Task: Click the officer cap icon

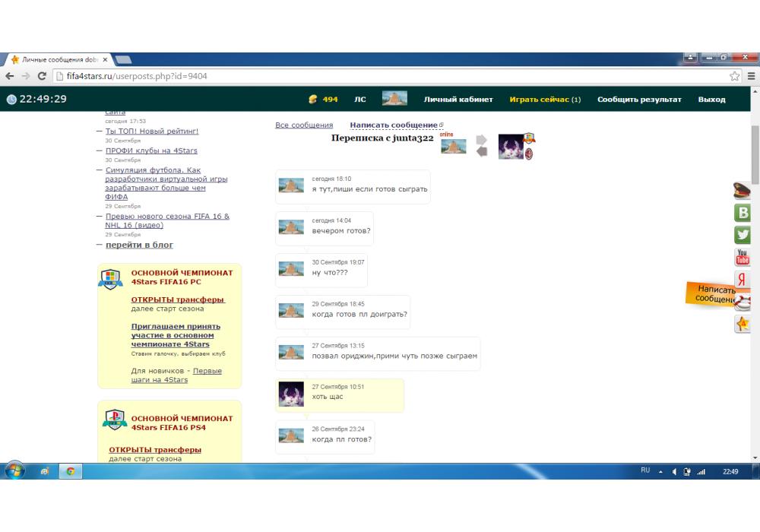Action: click(742, 191)
